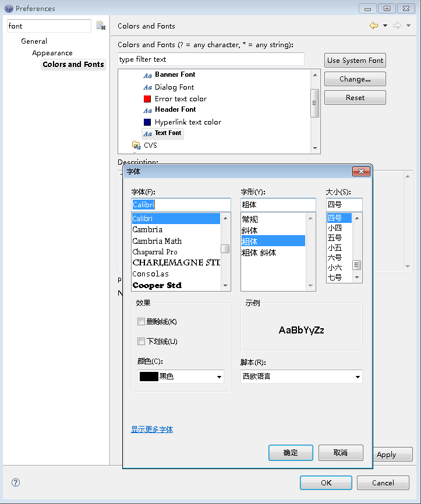The width and height of the screenshot is (421, 504).
Task: Open the 颜色(C) color dropdown
Action: 181,377
